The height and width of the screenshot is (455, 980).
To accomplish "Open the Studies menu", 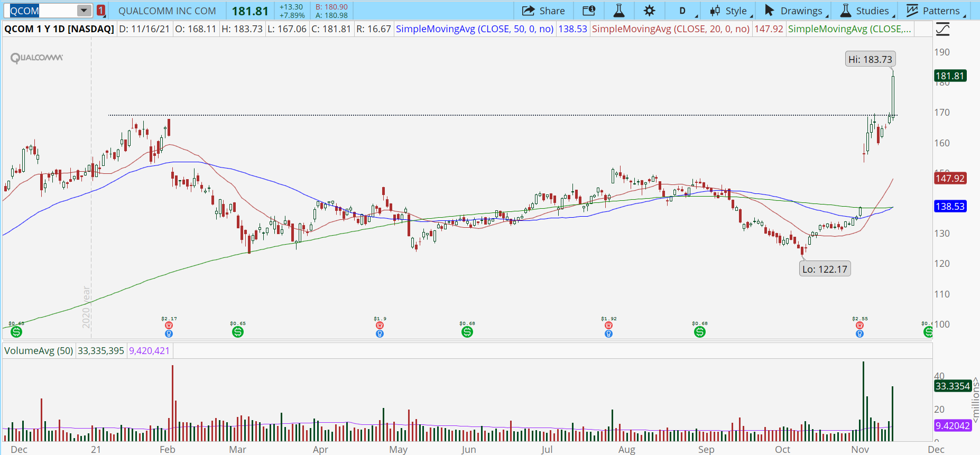I will [866, 11].
